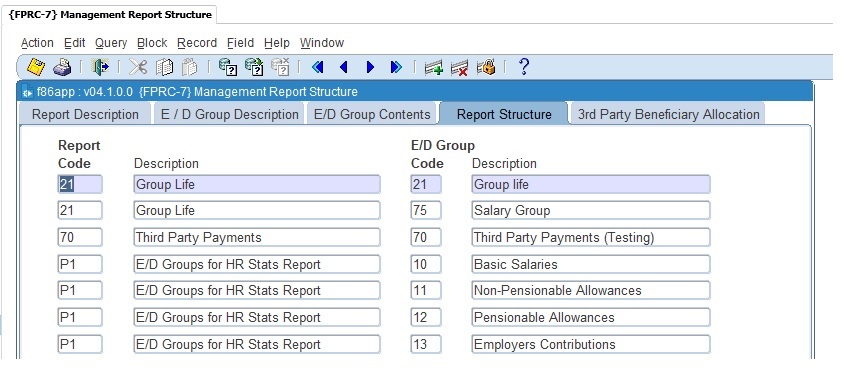The image size is (846, 374).
Task: Click Report Code P1 in Employers Contributions row
Action: 80,344
